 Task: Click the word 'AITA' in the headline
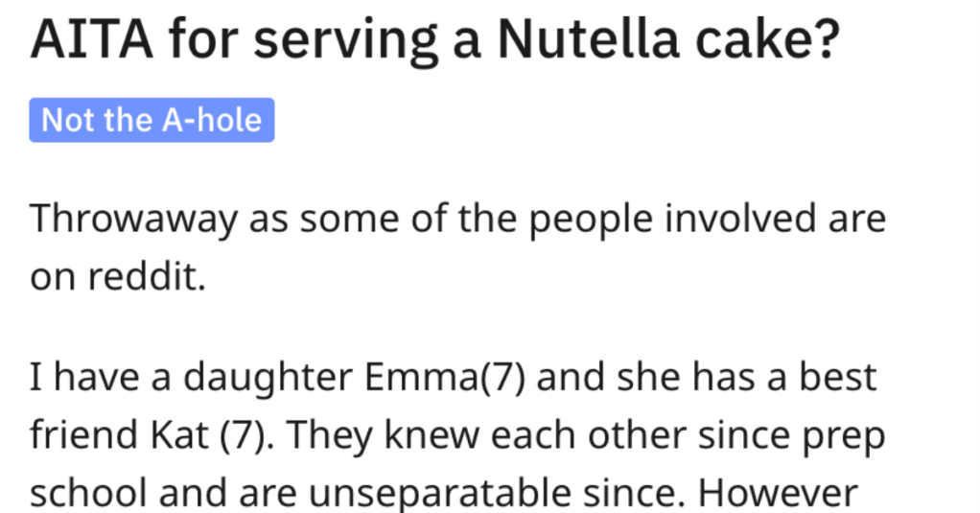pyautogui.click(x=92, y=38)
